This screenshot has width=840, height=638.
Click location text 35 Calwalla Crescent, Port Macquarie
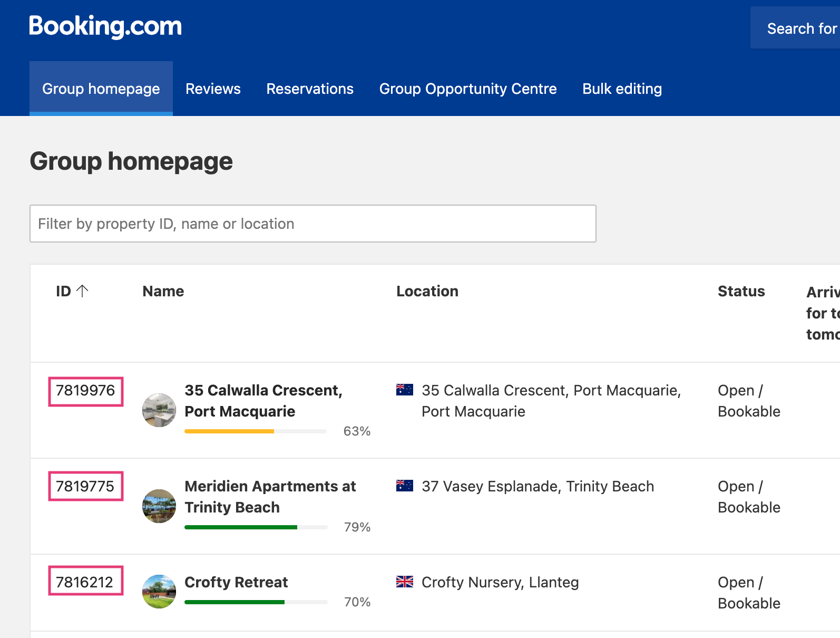(x=551, y=401)
